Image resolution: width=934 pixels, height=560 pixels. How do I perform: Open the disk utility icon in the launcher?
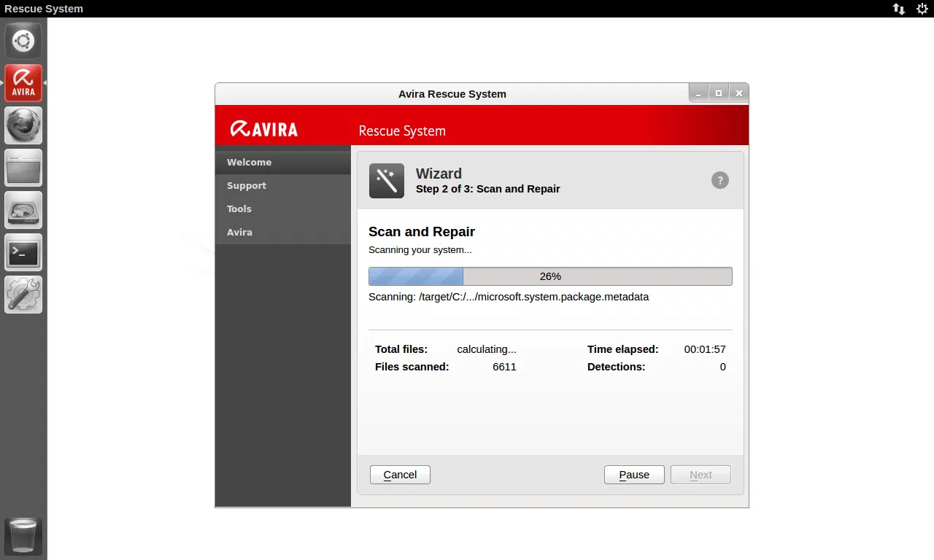click(23, 210)
